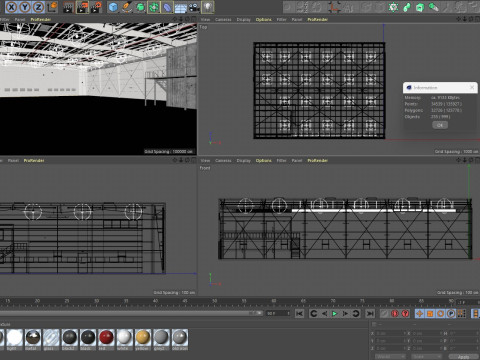Click frame 40 on the timeline ruler

(155, 301)
